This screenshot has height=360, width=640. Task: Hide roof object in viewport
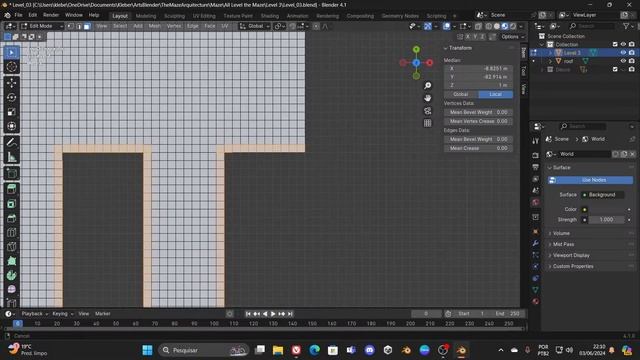(x=623, y=61)
